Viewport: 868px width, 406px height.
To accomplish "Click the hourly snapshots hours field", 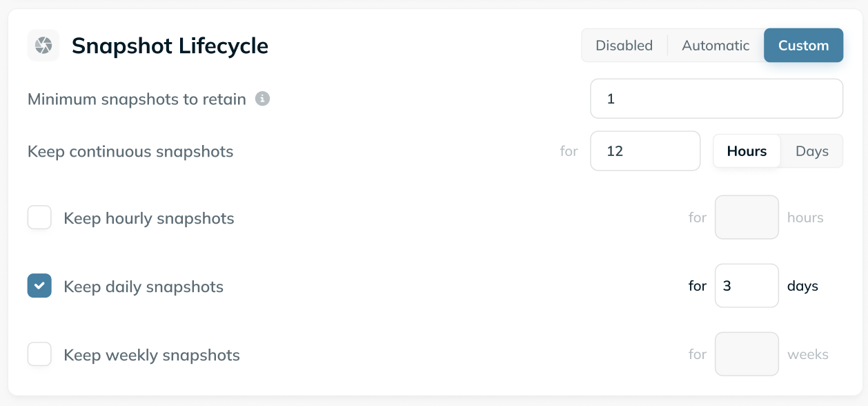I will pyautogui.click(x=747, y=217).
